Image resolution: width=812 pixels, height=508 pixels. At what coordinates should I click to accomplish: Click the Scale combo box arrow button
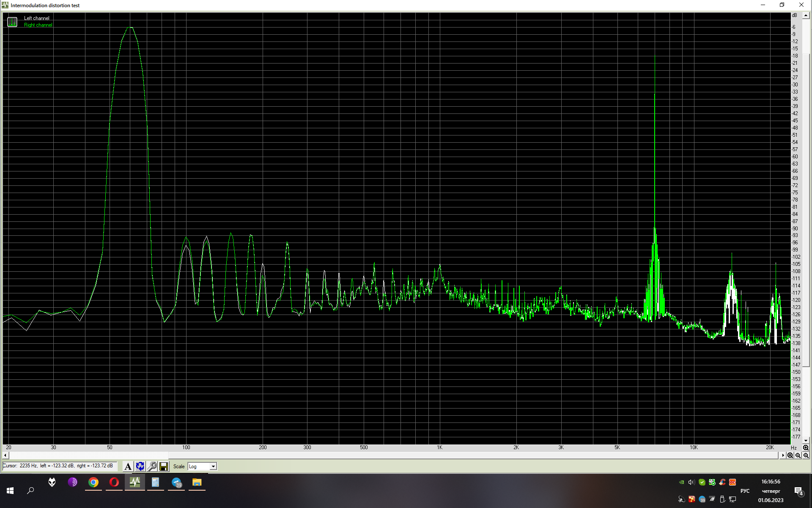point(214,467)
